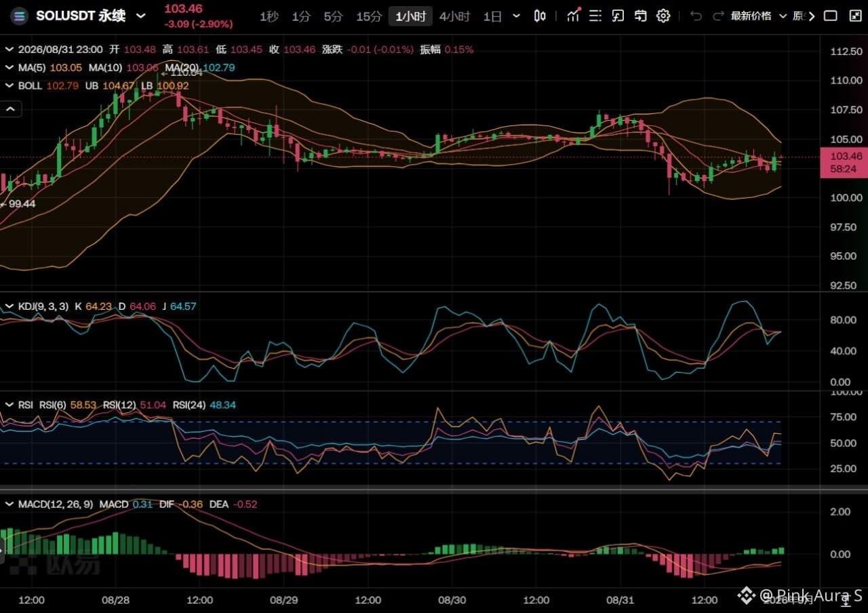Screen dimensions: 868x613
Task: Click the BOLL indicator legend label
Action: click(x=31, y=85)
